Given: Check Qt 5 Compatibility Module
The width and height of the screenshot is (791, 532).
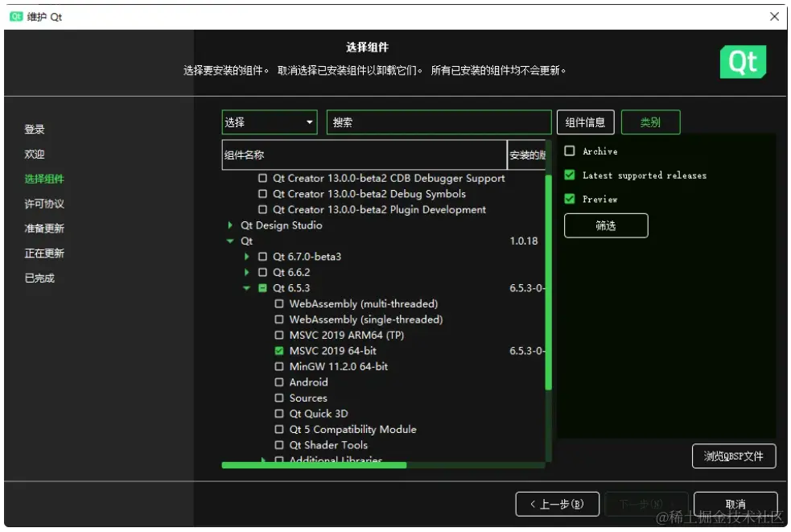Looking at the screenshot, I should [x=279, y=429].
